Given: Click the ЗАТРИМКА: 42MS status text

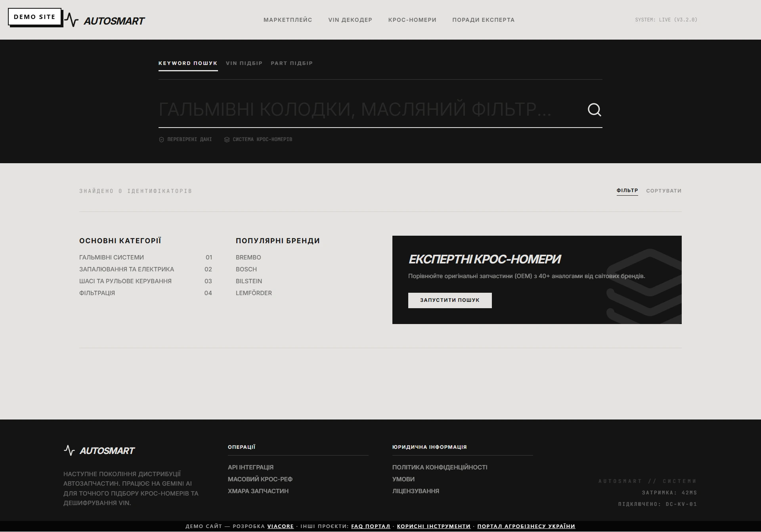Looking at the screenshot, I should pos(669,493).
